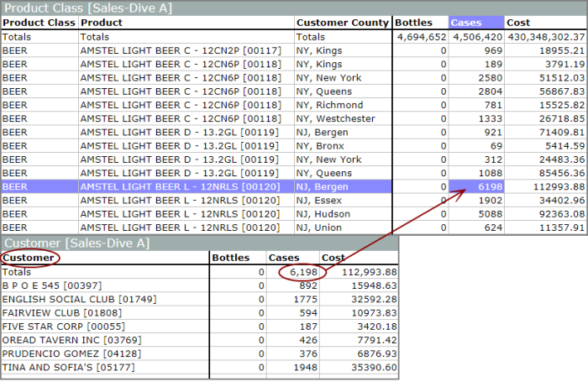Click the NY, Westchester county cell
Screen dimensions: 588x387
click(337, 118)
